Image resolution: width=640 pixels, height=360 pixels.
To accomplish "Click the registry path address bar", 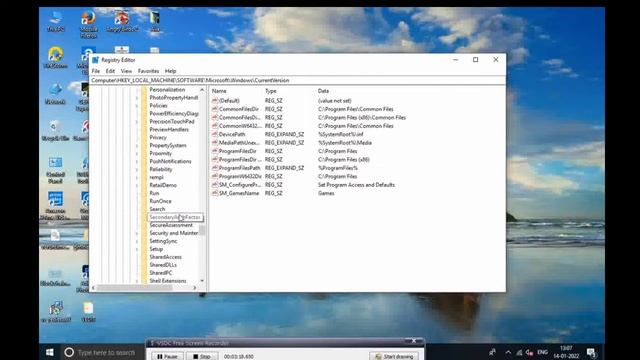I will coord(297,80).
